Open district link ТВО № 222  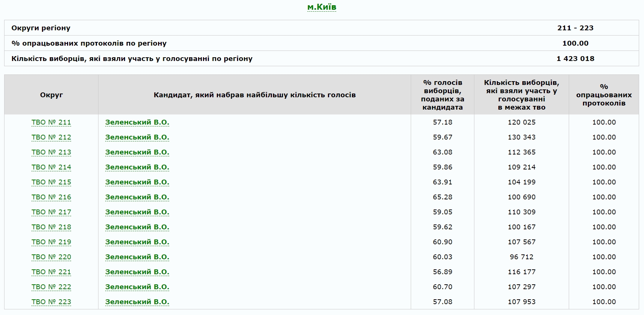tap(51, 287)
